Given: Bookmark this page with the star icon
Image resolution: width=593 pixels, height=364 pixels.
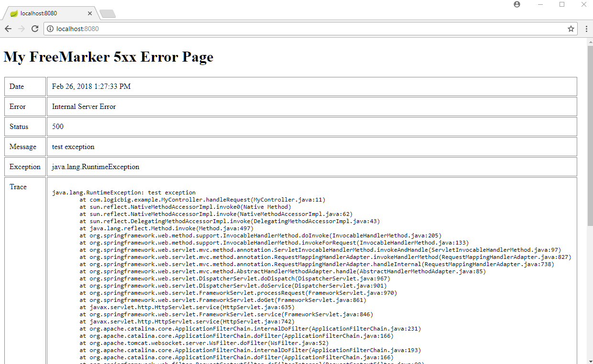Looking at the screenshot, I should [x=571, y=29].
